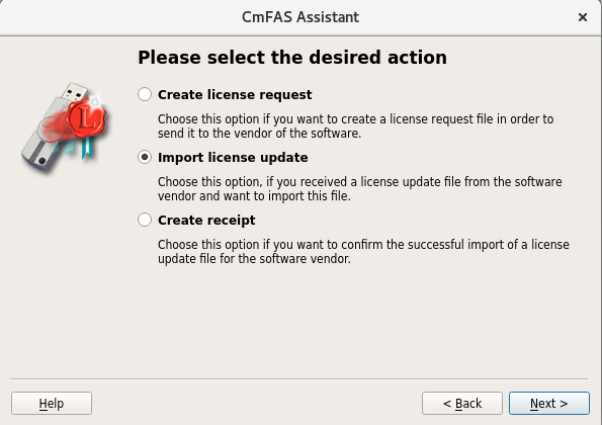Select the Create license request radio button
This screenshot has height=425, width=602.
[145, 94]
